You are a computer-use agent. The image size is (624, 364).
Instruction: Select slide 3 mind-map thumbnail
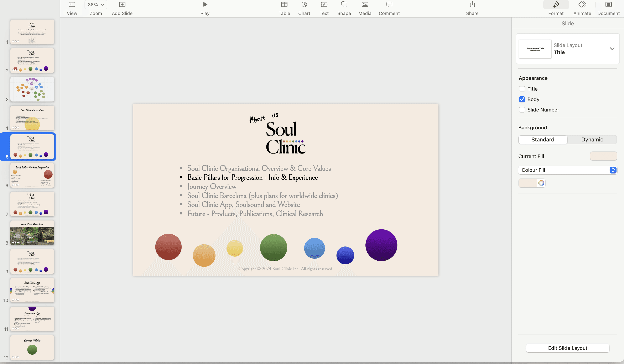click(32, 89)
